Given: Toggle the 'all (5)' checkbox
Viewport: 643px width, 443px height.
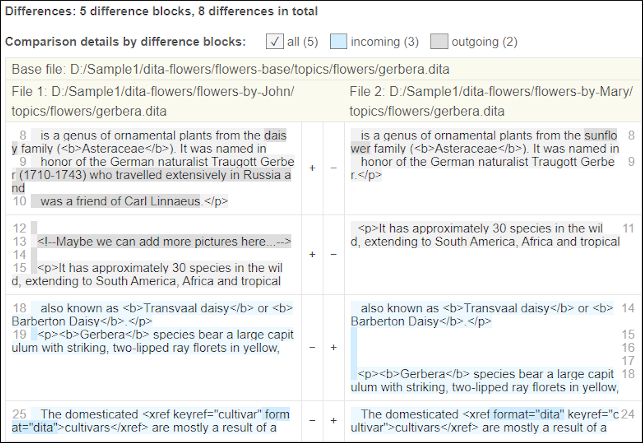Looking at the screenshot, I should click(275, 41).
